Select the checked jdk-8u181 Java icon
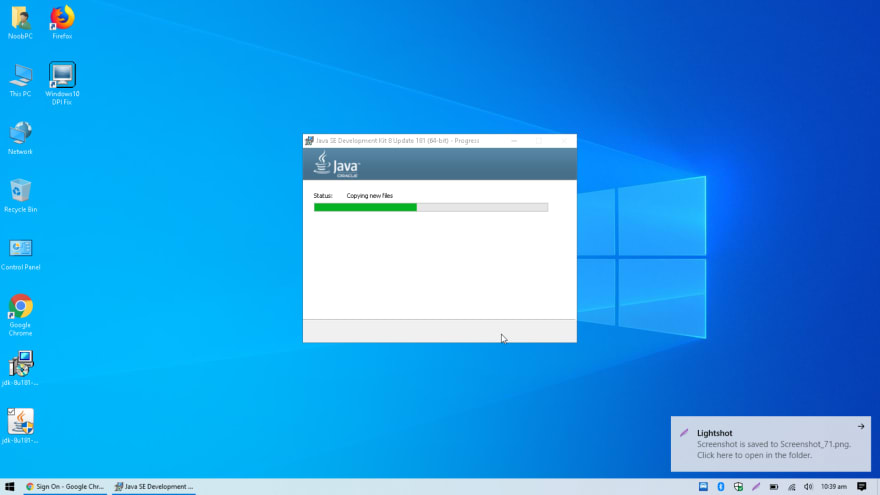 point(20,426)
